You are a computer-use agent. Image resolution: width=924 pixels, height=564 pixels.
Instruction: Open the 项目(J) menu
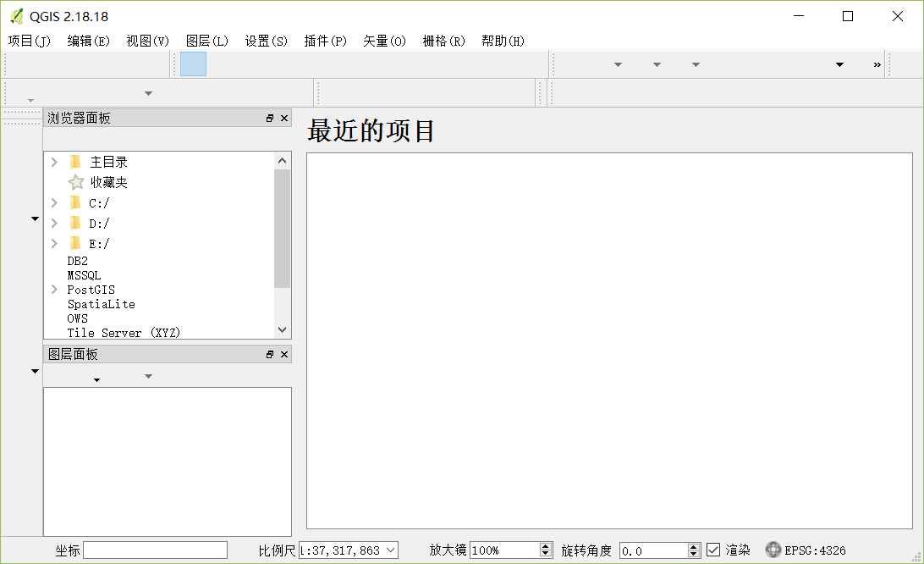coord(30,41)
